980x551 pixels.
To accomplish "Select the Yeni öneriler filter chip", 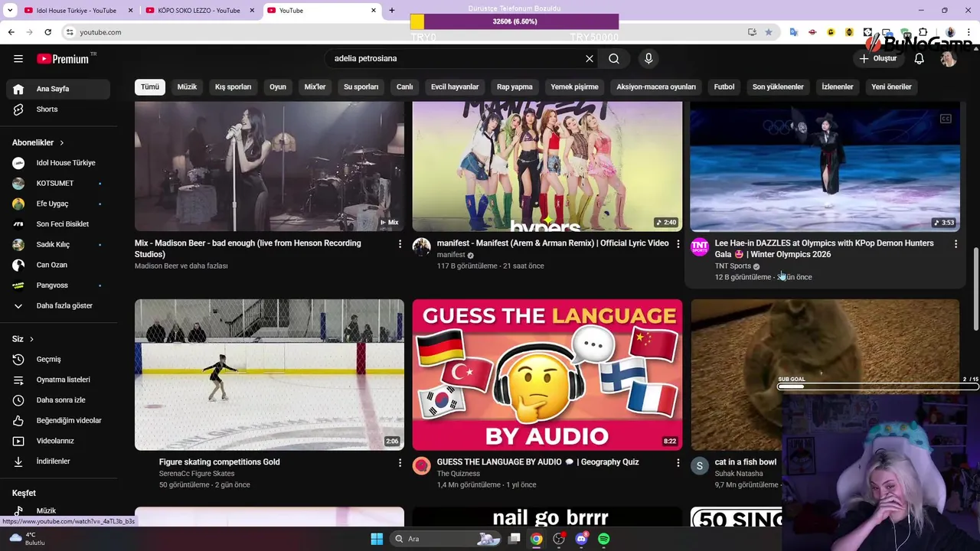I will click(891, 86).
